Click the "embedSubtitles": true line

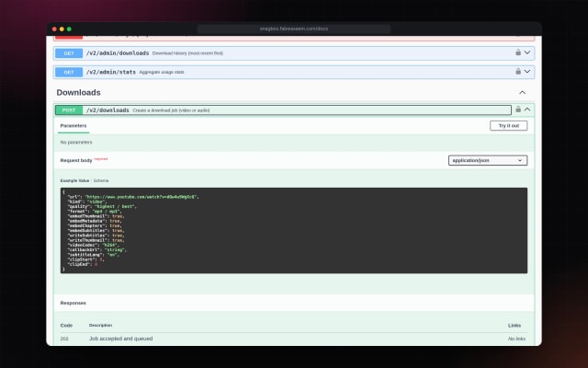click(96, 231)
